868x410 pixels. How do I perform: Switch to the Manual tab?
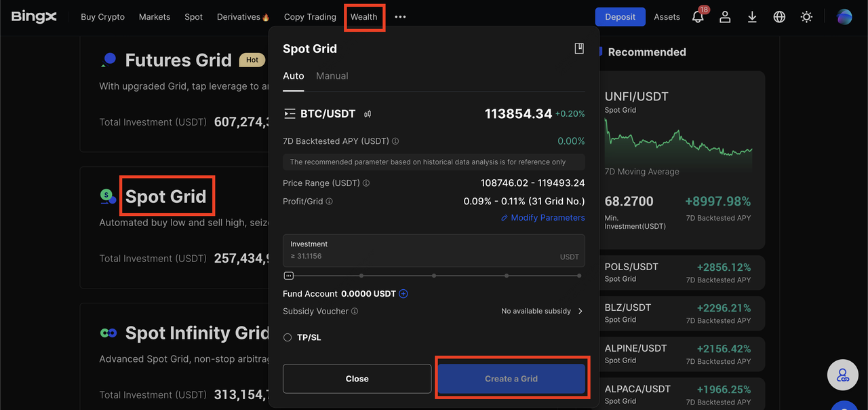[x=332, y=76]
